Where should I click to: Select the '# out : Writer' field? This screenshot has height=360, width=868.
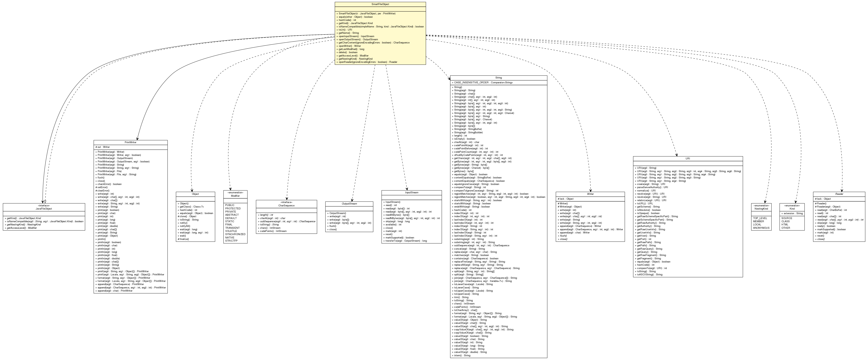pos(103,147)
